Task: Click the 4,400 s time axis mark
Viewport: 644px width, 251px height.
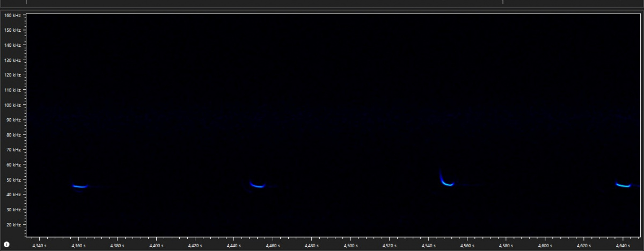Action: point(156,245)
